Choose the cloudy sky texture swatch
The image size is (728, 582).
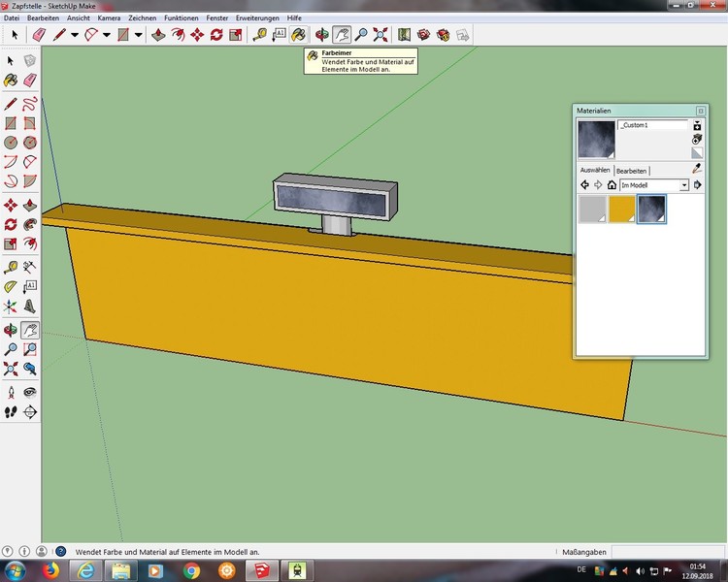[651, 209]
